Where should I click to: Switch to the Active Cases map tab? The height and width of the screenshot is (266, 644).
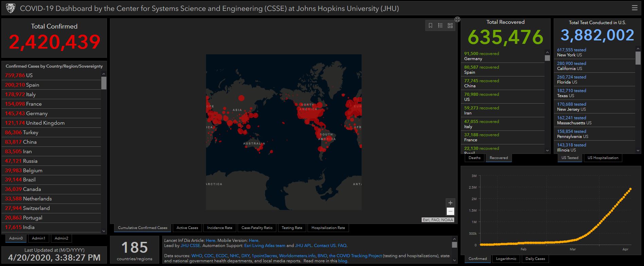(x=187, y=228)
